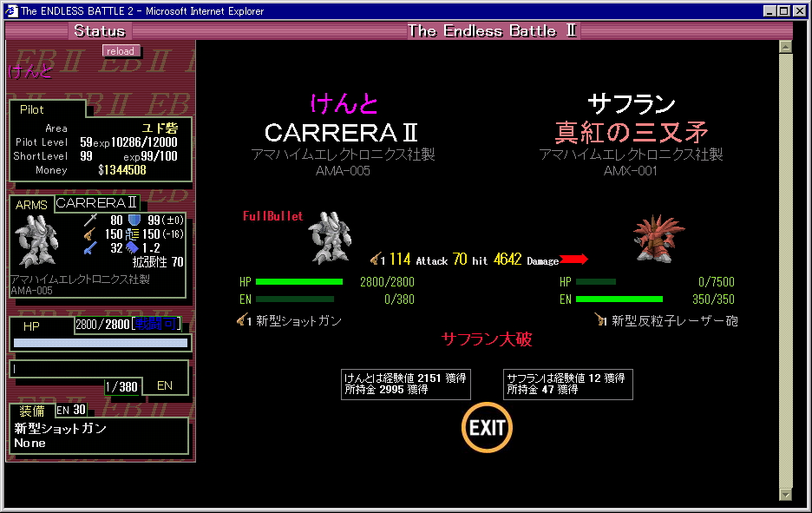Image resolution: width=812 pixels, height=513 pixels.
Task: Click the enemy's green EN bar
Action: (x=619, y=299)
